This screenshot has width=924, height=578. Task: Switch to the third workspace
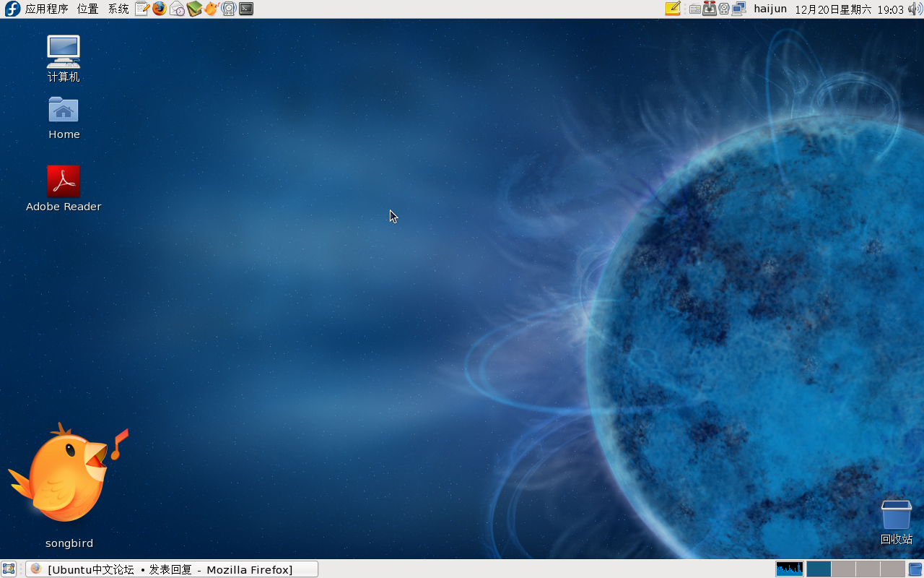[868, 569]
